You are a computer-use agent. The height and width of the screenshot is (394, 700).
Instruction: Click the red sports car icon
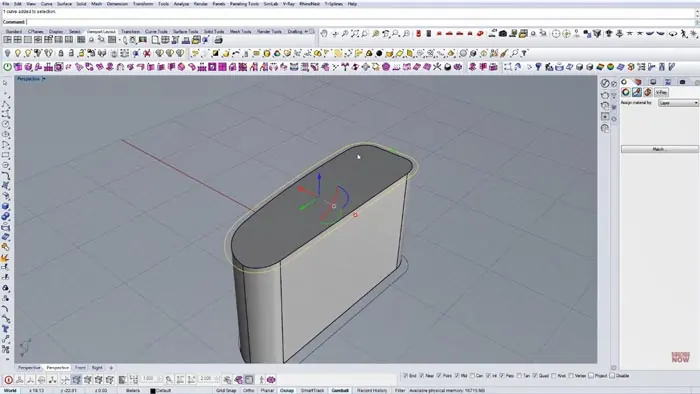click(x=480, y=33)
